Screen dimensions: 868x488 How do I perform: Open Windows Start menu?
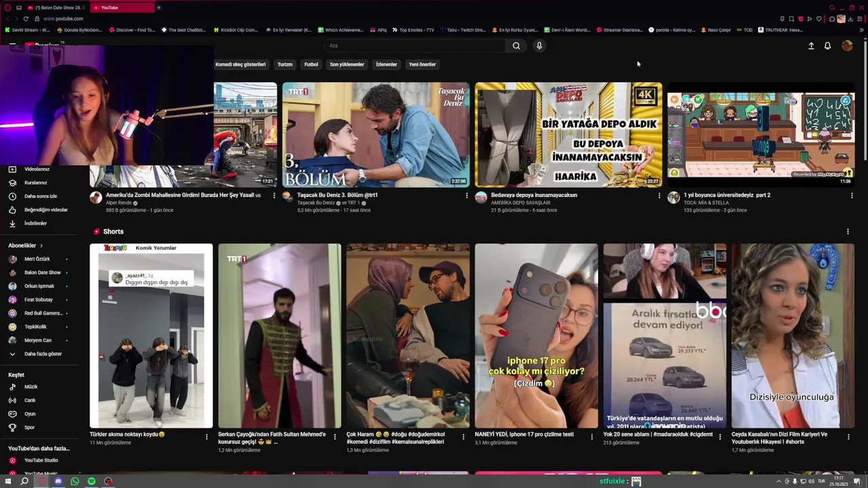8,481
